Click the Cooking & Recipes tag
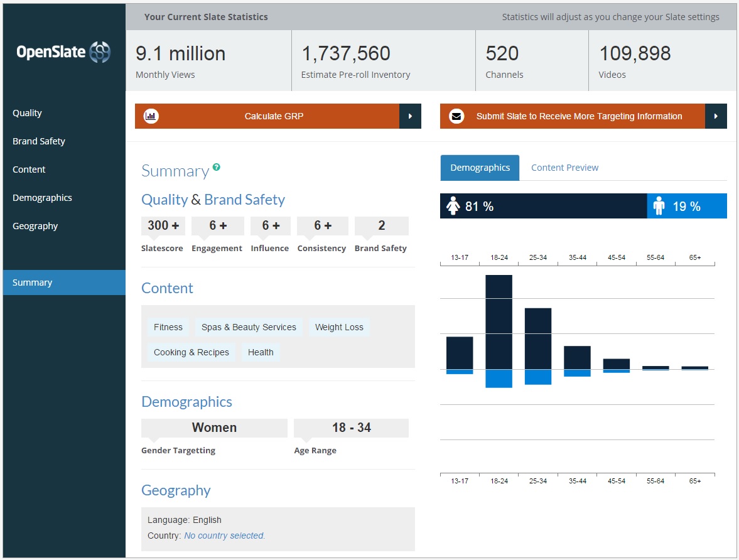The image size is (739, 560). tap(191, 352)
